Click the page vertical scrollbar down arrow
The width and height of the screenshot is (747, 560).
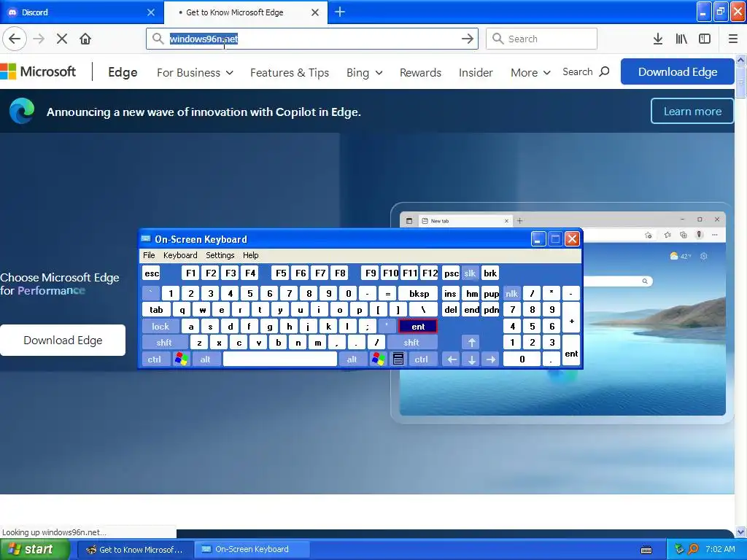(x=741, y=532)
